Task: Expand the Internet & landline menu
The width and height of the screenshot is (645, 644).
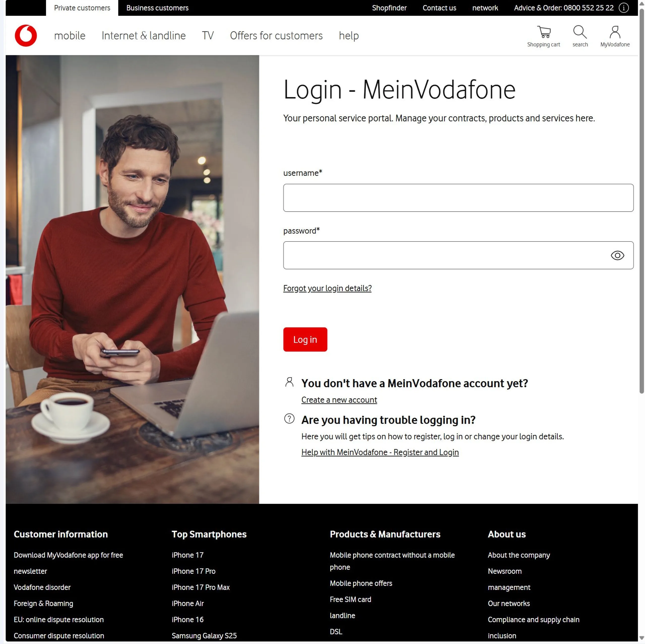Action: click(144, 35)
